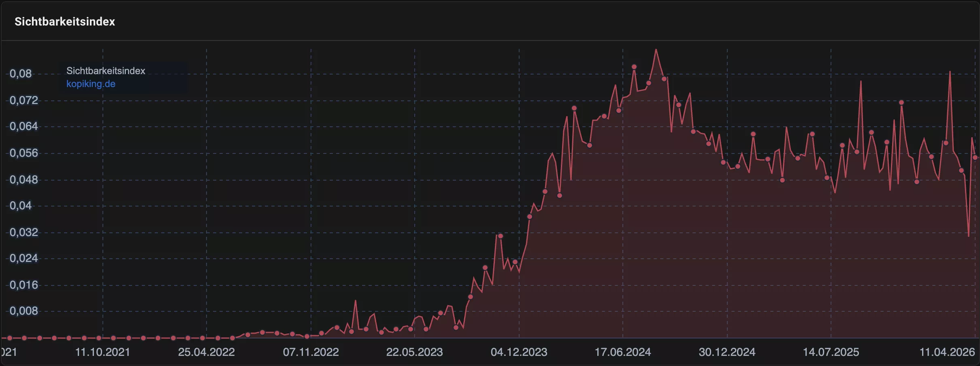Select the 17.06.2024 date label
The image size is (980, 366).
click(x=622, y=352)
